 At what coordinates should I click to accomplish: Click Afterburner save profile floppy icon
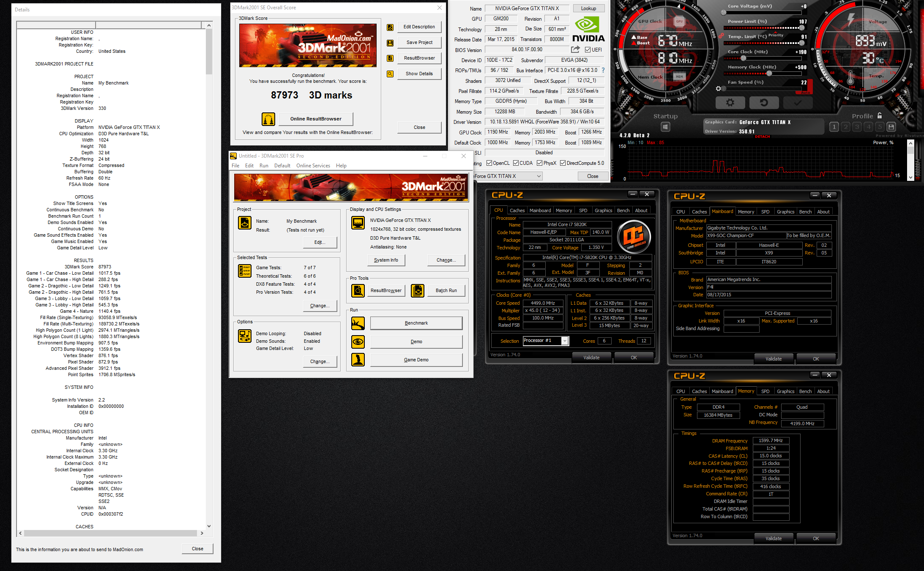pos(891,126)
